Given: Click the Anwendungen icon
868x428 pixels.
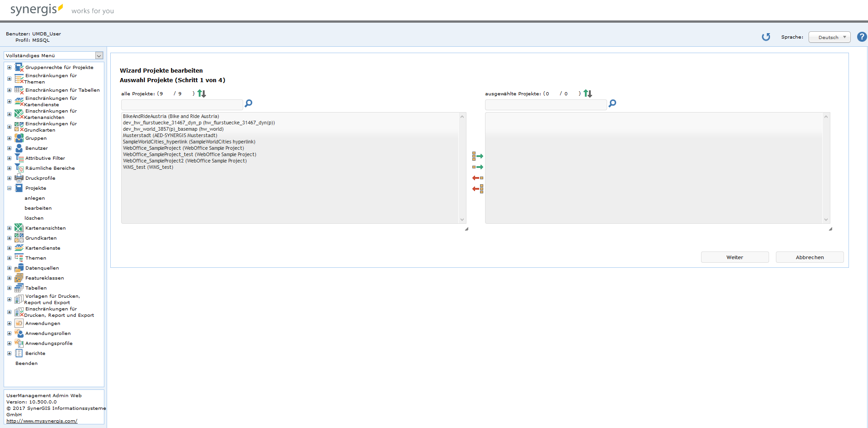Looking at the screenshot, I should [x=19, y=323].
